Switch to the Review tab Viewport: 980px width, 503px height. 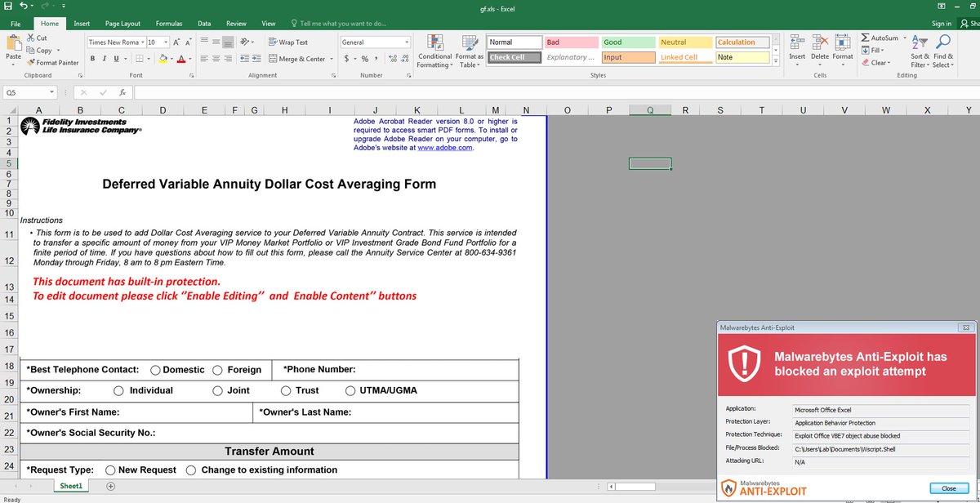coord(236,24)
